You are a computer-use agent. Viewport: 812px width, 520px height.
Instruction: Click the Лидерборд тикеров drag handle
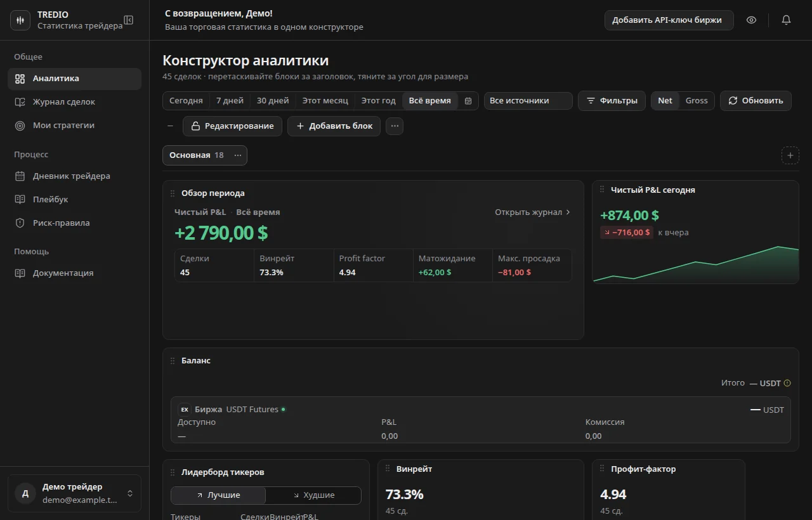173,472
